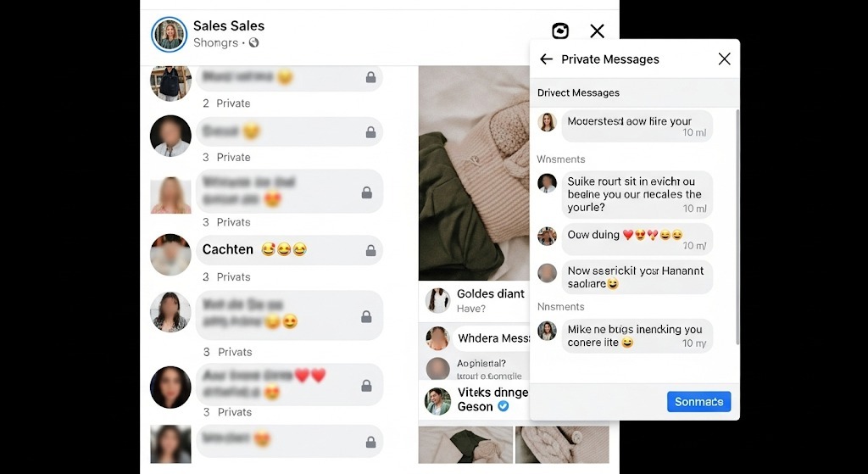The height and width of the screenshot is (474, 868).
Task: Click lock icon on the topmost comment
Action: 371,77
